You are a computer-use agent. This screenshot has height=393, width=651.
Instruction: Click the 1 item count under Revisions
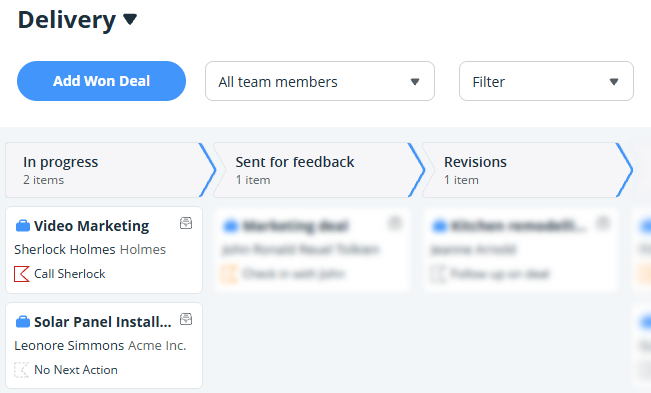[x=462, y=180]
